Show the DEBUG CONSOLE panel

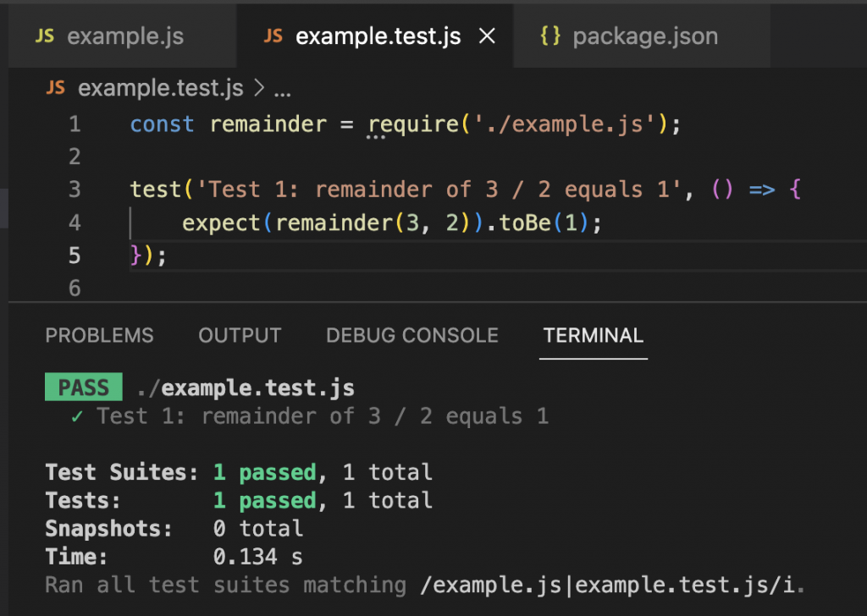411,336
